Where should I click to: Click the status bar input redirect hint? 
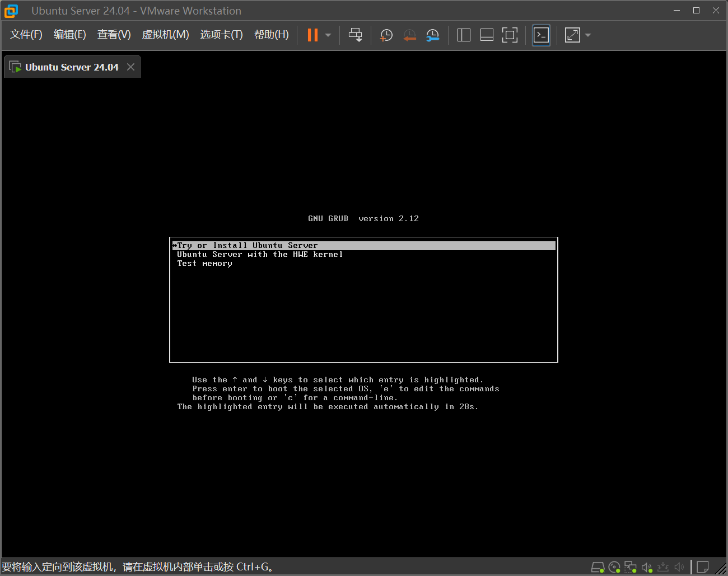pos(138,567)
